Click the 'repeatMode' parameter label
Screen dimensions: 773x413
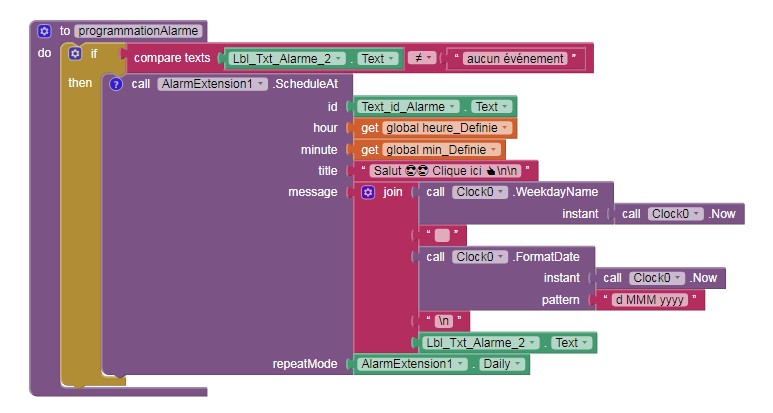click(305, 364)
